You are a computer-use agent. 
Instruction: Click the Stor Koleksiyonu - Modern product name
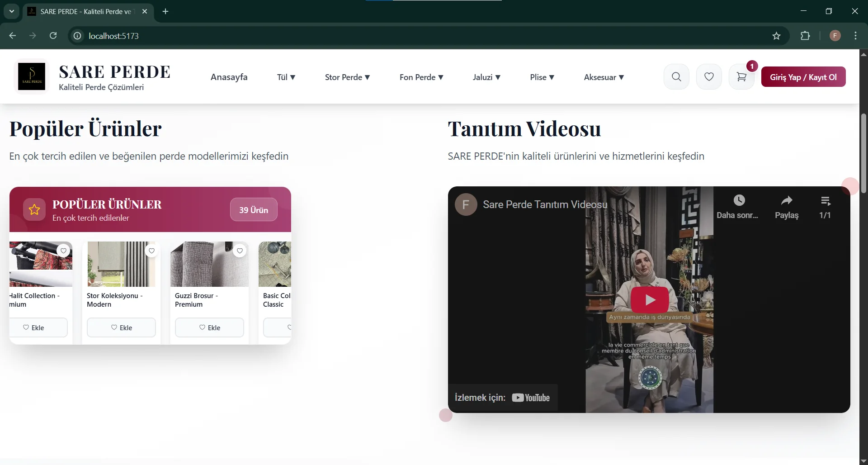(x=115, y=300)
